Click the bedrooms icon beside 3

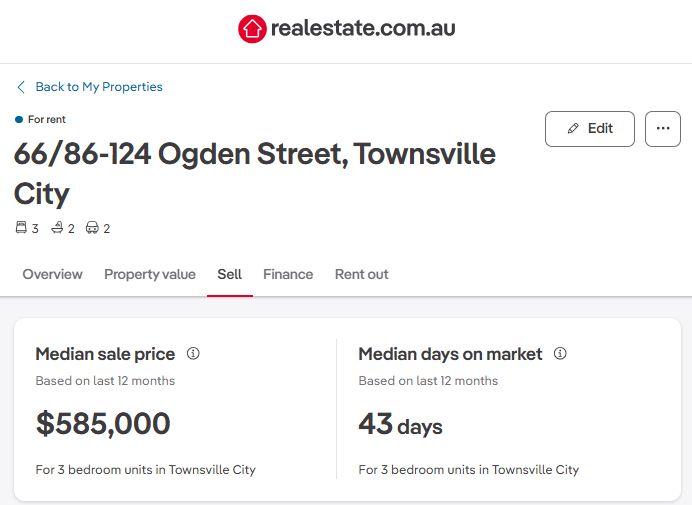21,228
